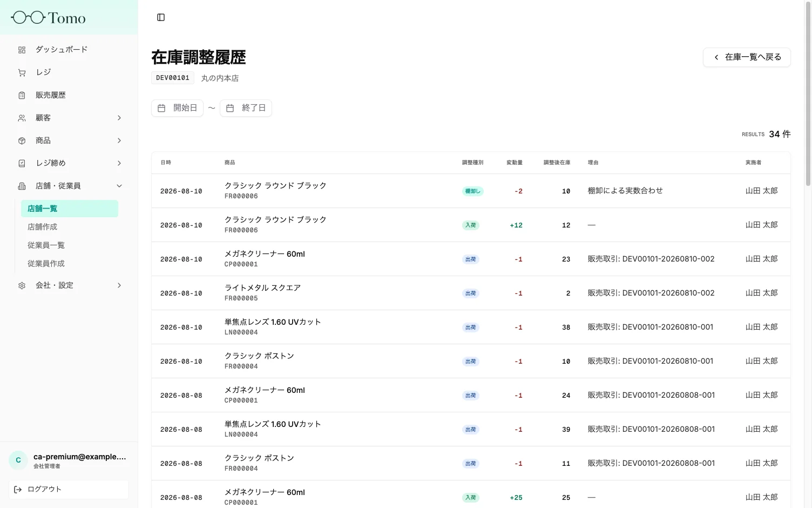Click ライトメタル スクエア product name
The image size is (812, 508).
pyautogui.click(x=263, y=288)
